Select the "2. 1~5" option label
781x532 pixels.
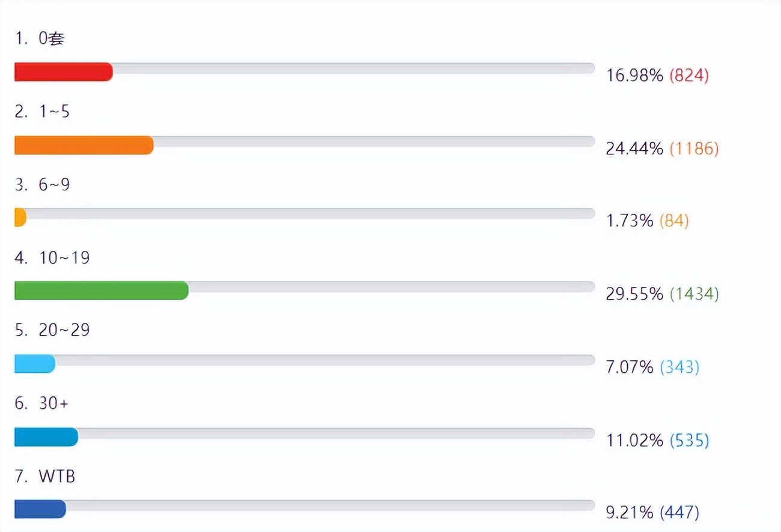pos(42,112)
